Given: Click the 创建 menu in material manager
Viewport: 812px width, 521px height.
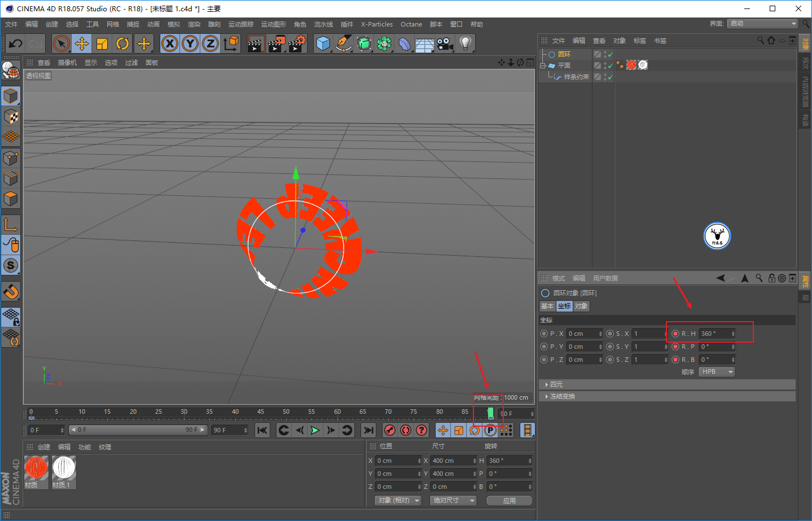Looking at the screenshot, I should click(44, 447).
